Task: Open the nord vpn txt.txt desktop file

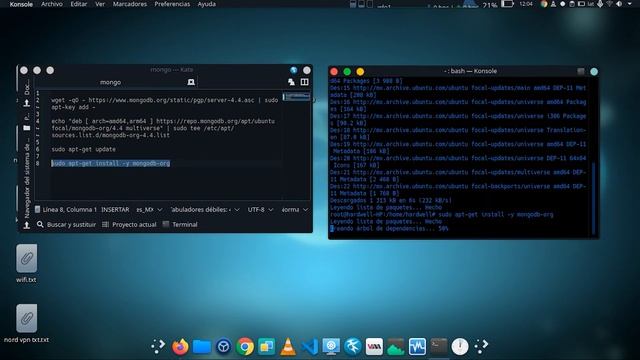Action: (x=26, y=323)
